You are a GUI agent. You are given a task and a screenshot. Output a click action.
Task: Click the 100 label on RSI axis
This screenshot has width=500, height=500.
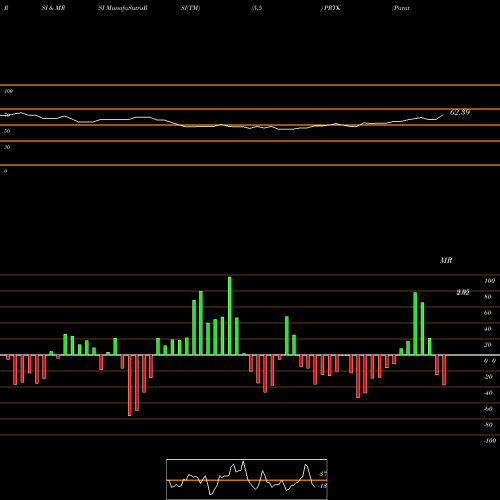[x=9, y=91]
